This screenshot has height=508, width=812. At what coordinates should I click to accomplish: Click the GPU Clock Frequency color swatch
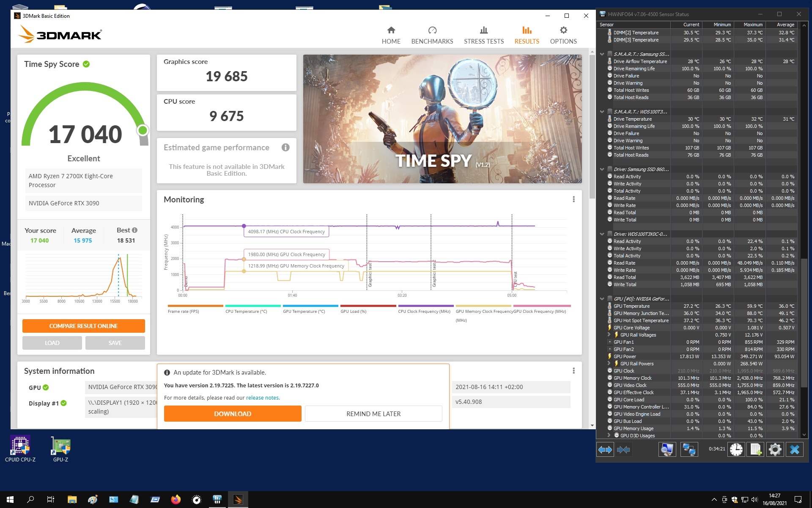pos(542,306)
